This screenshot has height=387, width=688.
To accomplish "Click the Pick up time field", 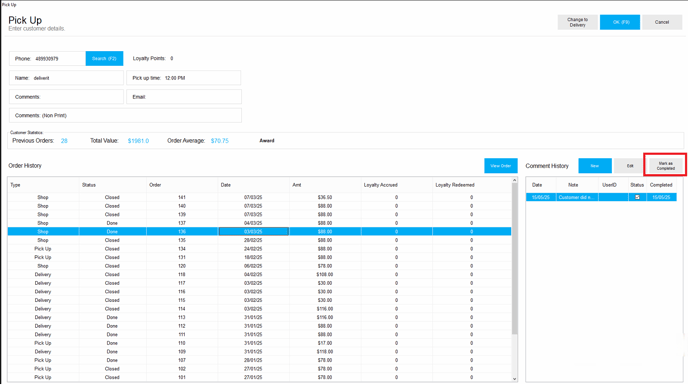I will (x=183, y=78).
